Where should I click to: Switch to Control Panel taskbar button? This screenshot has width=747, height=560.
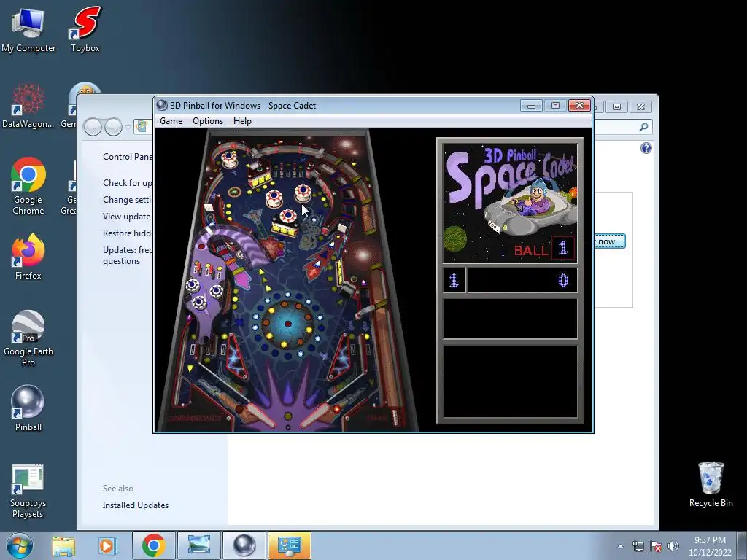pyautogui.click(x=289, y=545)
